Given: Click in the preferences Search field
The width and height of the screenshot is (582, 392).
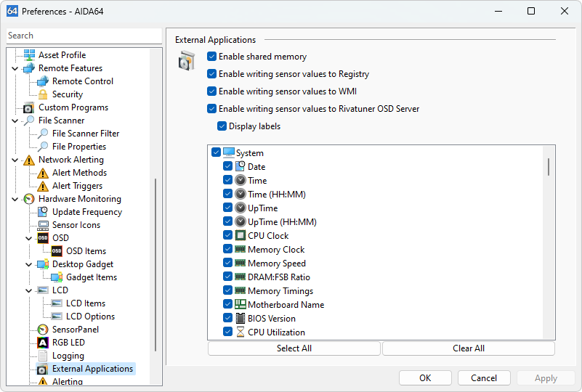Looking at the screenshot, I should pos(84,36).
